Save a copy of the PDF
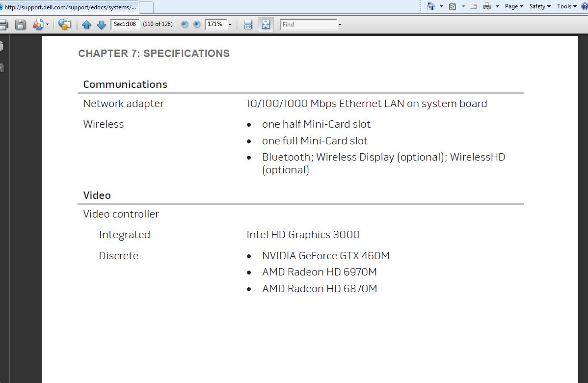 tap(20, 25)
